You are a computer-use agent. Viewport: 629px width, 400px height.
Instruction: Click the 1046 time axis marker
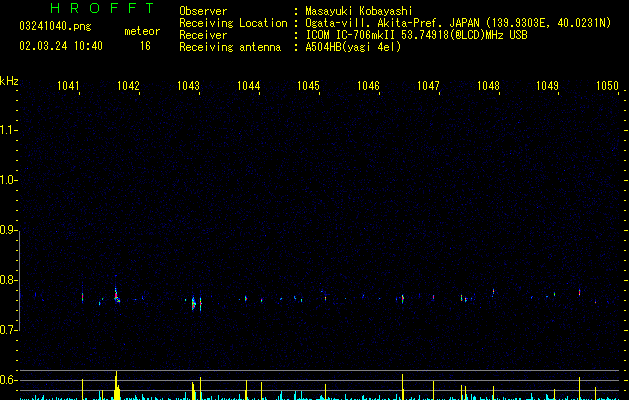pos(368,85)
